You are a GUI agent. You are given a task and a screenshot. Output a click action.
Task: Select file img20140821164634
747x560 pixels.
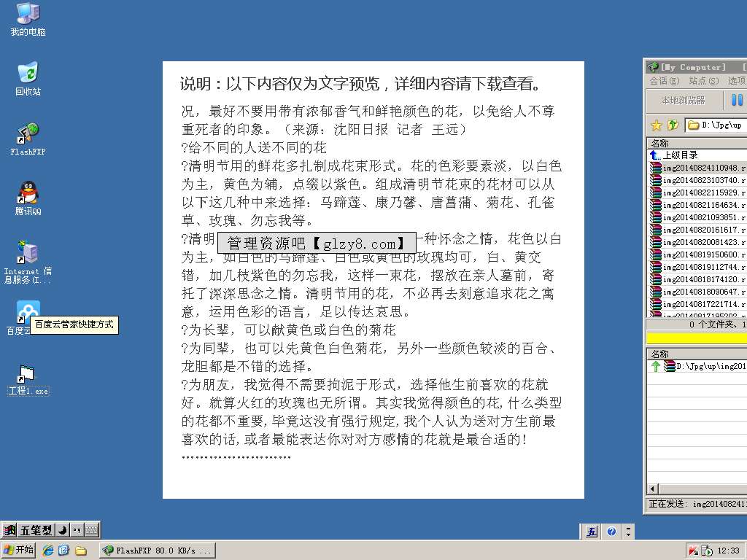[698, 205]
